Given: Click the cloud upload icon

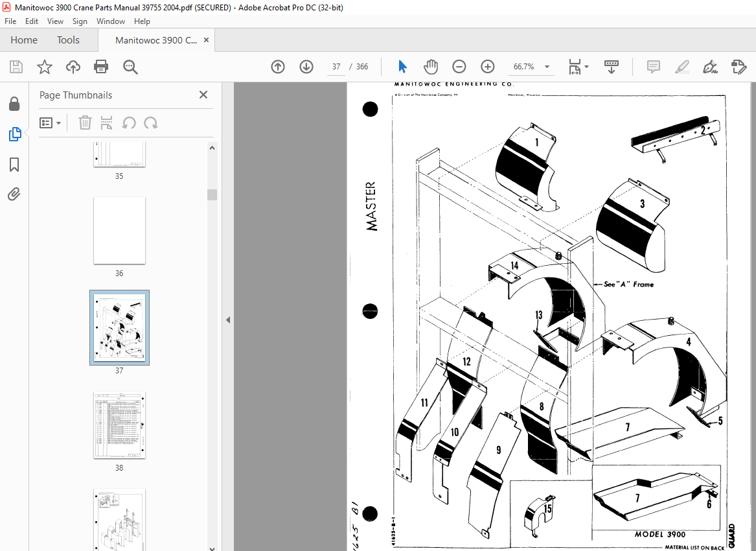Looking at the screenshot, I should pyautogui.click(x=73, y=67).
